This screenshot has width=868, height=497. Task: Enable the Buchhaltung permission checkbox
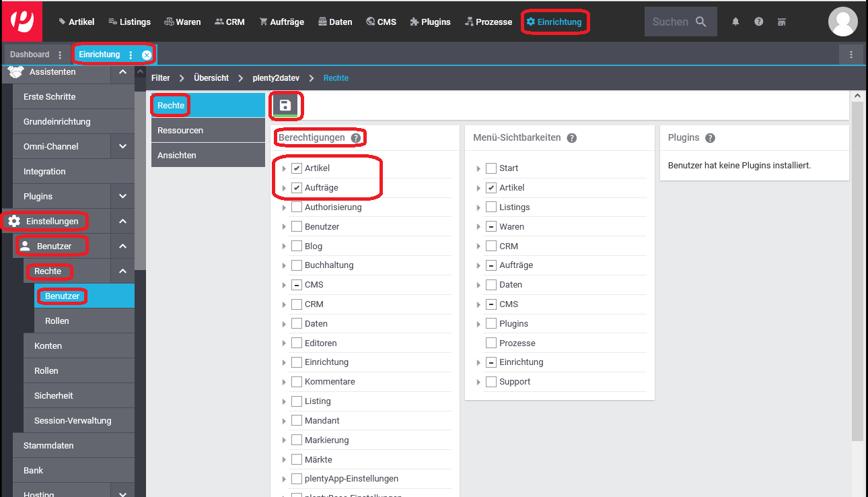[297, 265]
